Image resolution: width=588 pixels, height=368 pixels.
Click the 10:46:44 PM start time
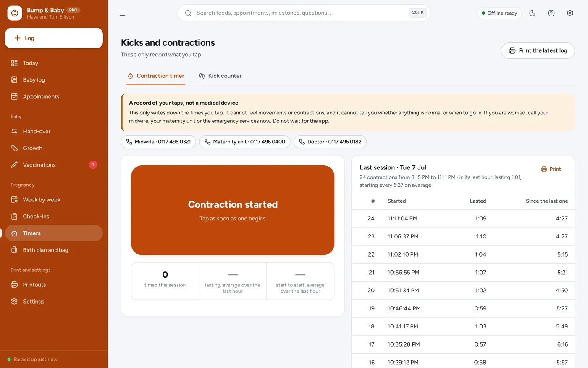pyautogui.click(x=404, y=309)
